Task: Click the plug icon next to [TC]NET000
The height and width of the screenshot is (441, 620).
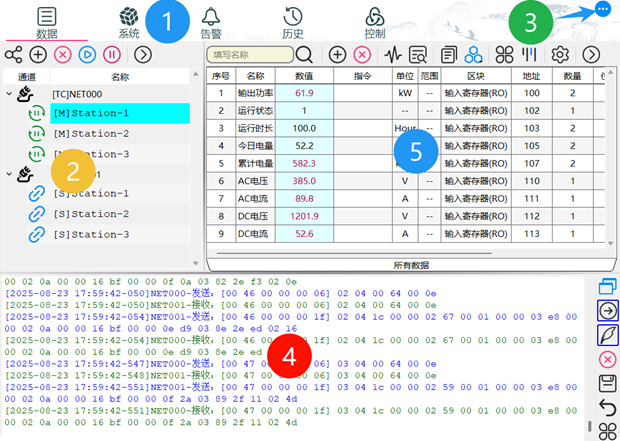Action: pos(25,94)
